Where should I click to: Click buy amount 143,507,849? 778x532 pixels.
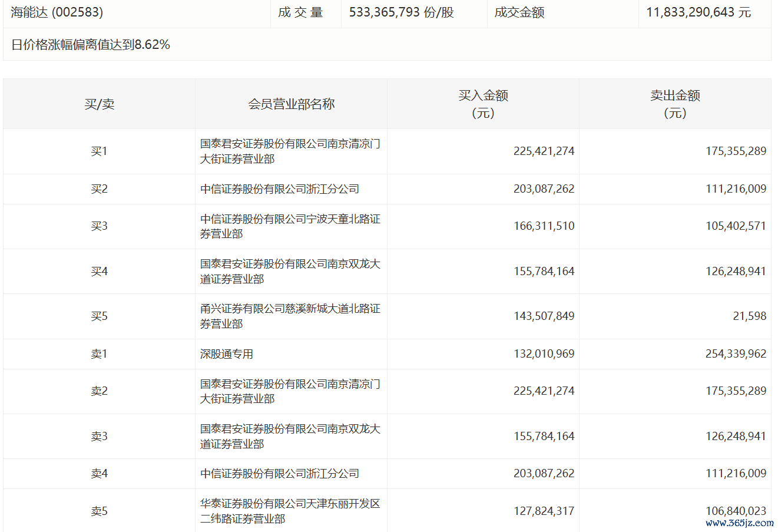tap(544, 316)
